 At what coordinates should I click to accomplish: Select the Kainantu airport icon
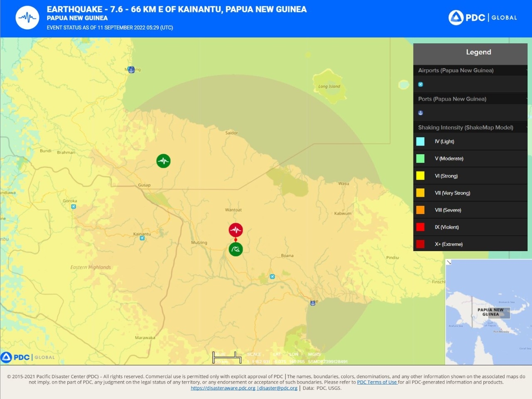click(x=142, y=238)
